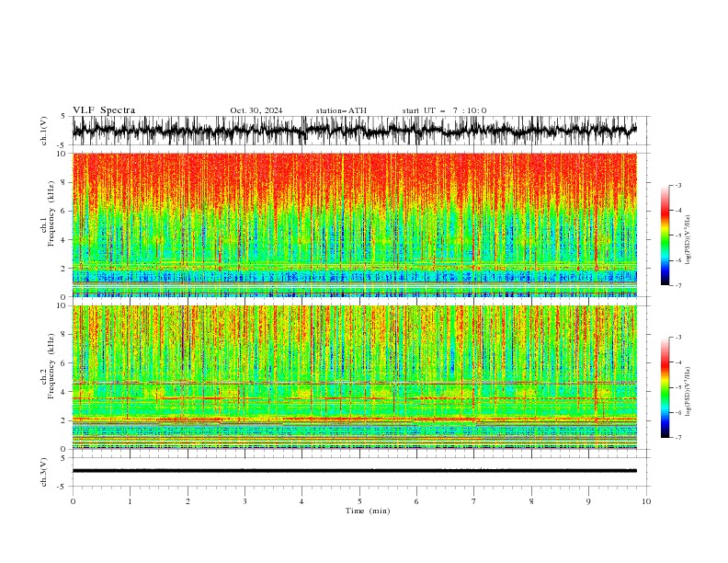Click time axis tick label "2"
The width and height of the screenshot is (728, 563).
(x=188, y=501)
